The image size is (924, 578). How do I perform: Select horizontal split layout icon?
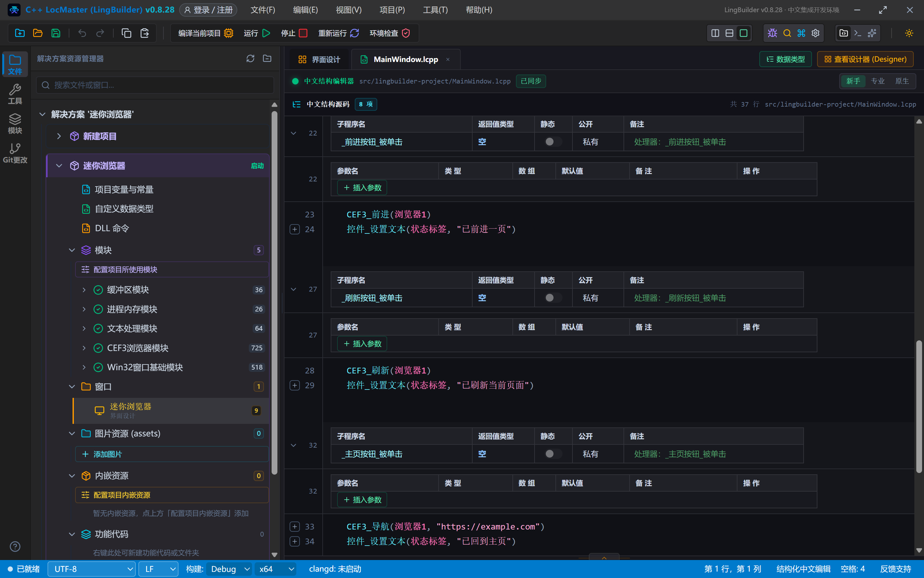(x=729, y=33)
